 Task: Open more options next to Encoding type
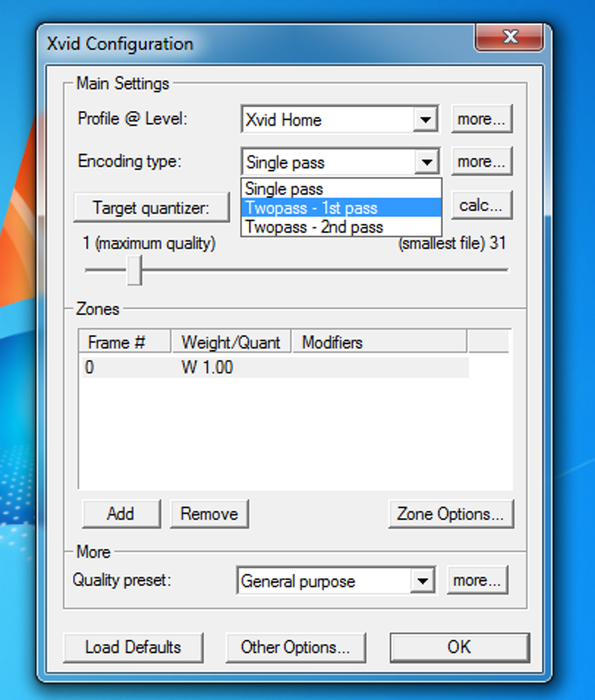[482, 161]
